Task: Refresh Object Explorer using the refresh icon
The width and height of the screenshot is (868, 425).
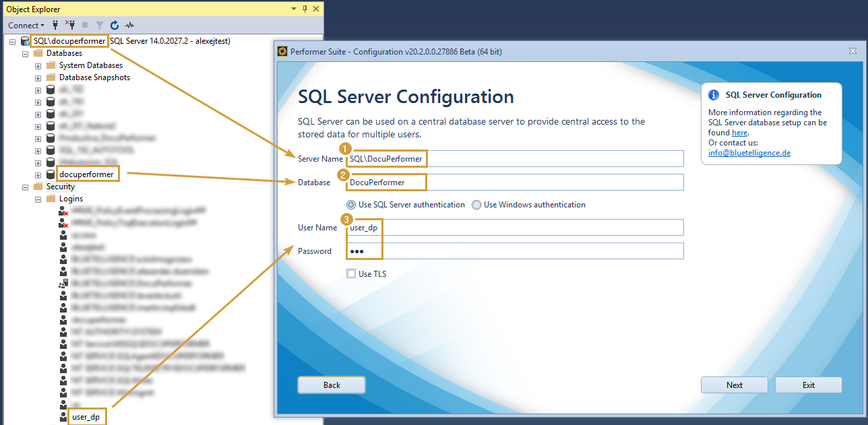Action: 114,25
